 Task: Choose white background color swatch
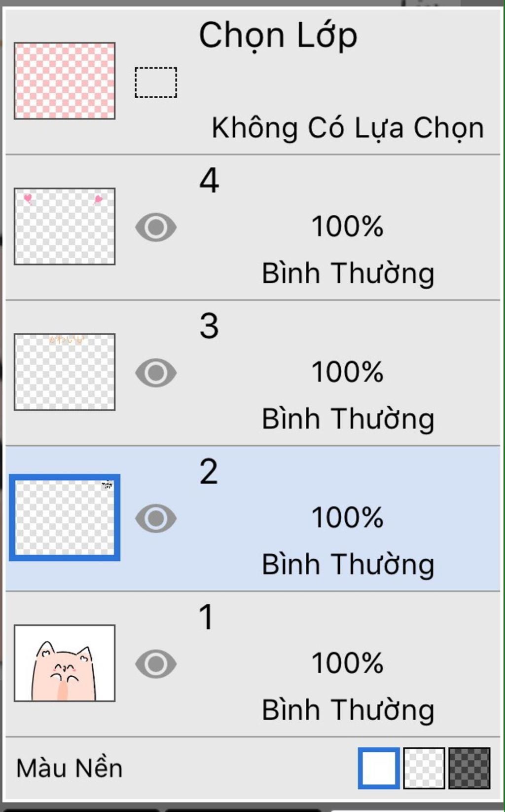click(379, 768)
